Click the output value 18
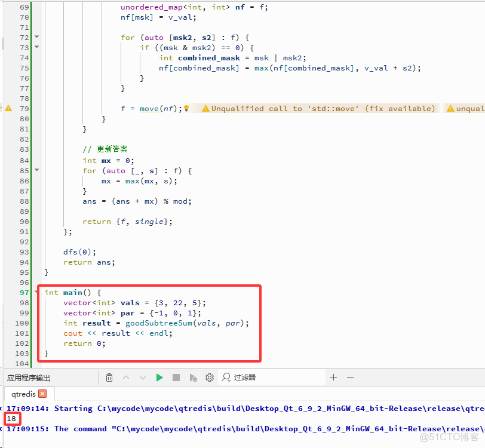The height and width of the screenshot is (448, 485). point(11,419)
